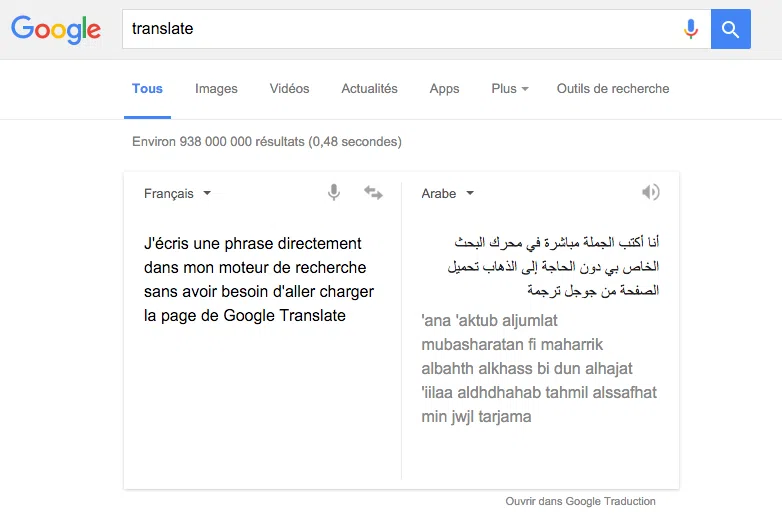The image size is (782, 515).
Task: Open the Arabe target language dropdown
Action: coord(447,193)
